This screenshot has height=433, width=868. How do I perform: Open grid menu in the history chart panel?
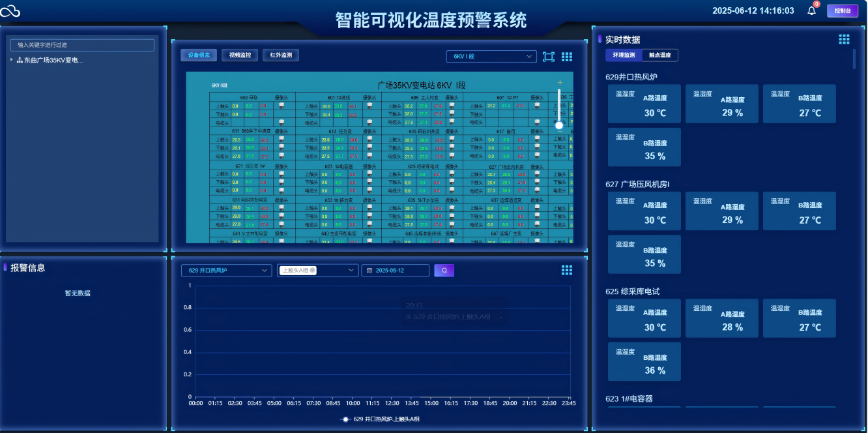(567, 270)
